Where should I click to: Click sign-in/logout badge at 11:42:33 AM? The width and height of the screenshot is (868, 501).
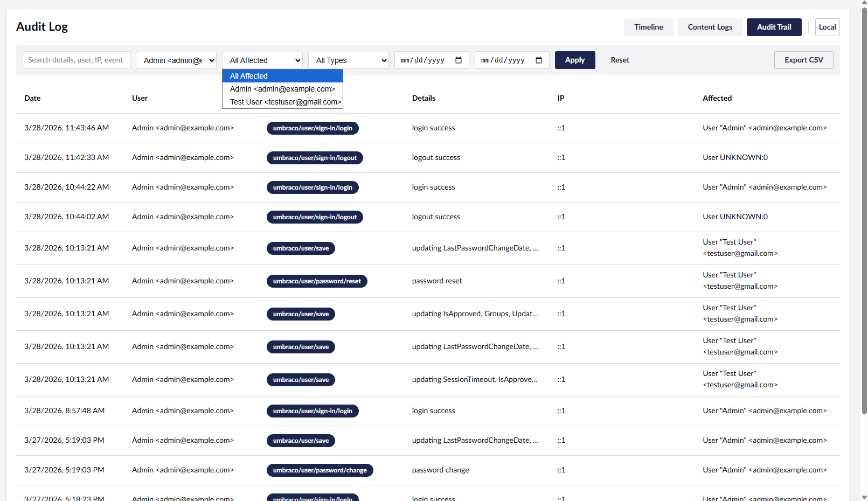[x=315, y=158]
